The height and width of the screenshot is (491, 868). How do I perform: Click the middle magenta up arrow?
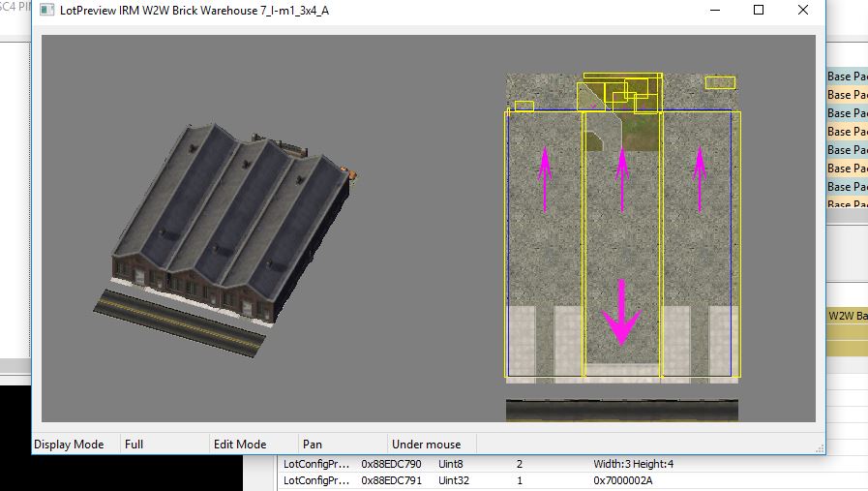[622, 179]
